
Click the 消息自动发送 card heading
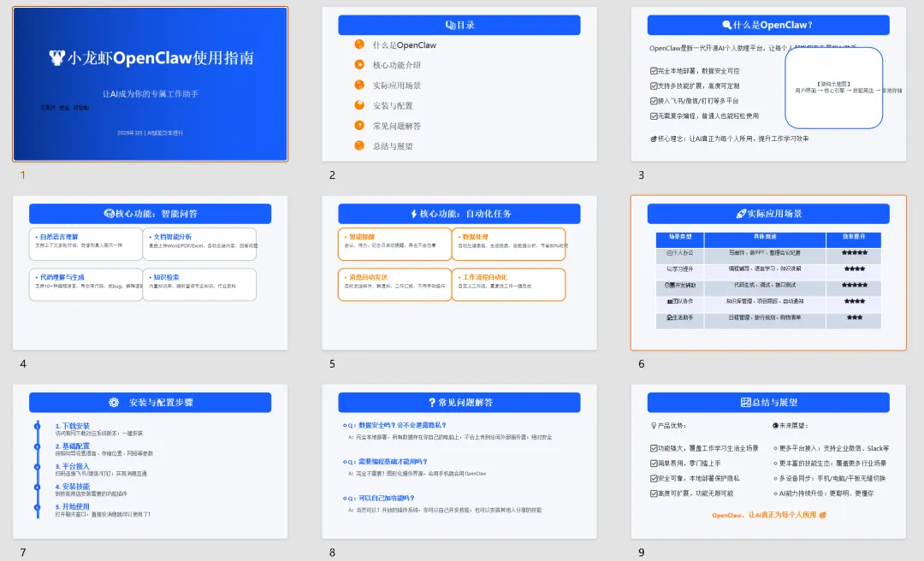pos(368,277)
